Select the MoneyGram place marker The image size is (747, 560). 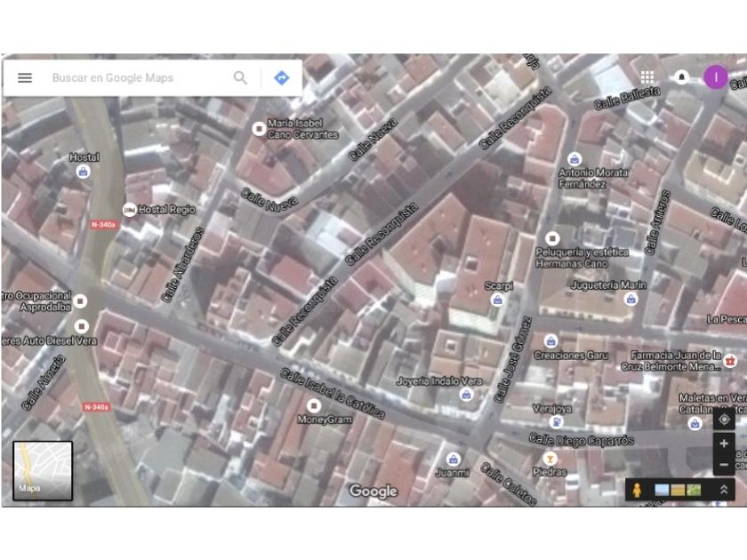point(313,405)
